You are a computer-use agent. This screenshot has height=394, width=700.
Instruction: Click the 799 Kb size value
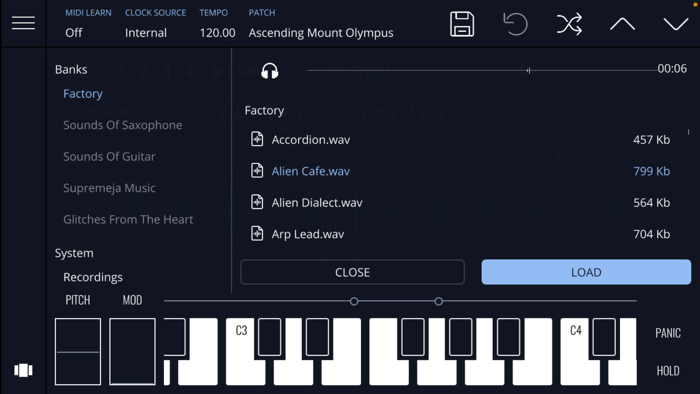(651, 171)
